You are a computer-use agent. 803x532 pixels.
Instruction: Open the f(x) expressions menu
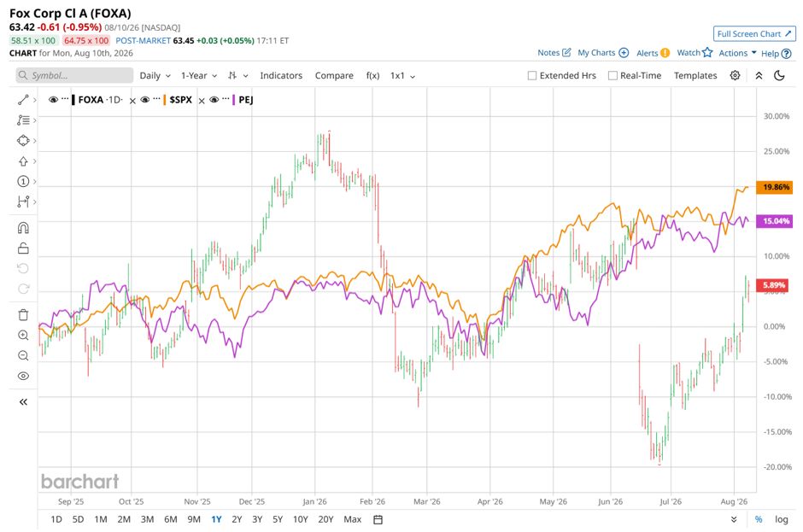372,75
